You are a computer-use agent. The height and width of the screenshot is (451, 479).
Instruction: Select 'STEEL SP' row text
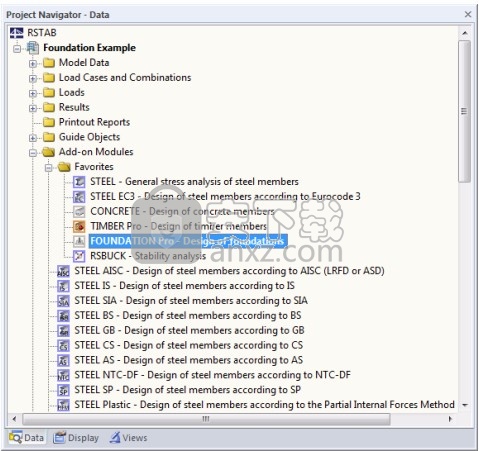(188, 390)
